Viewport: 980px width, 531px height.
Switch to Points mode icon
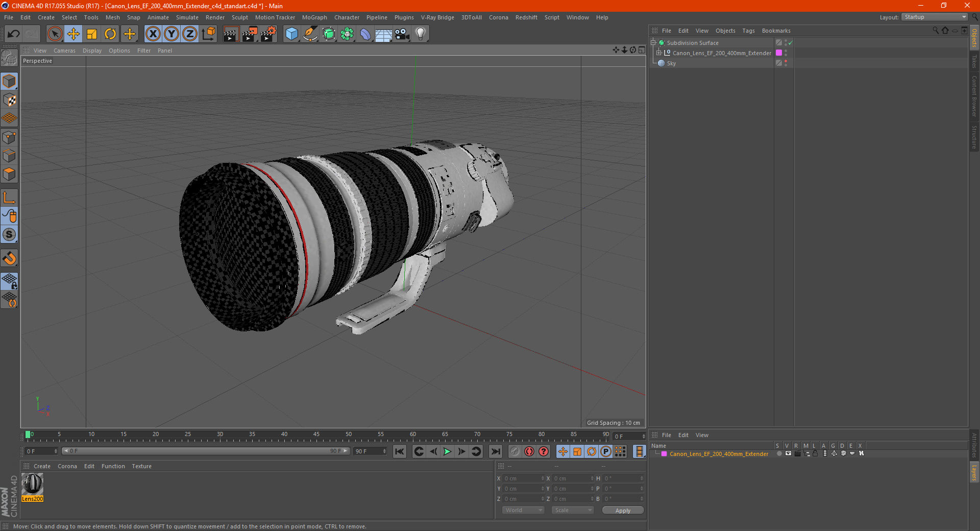9,137
